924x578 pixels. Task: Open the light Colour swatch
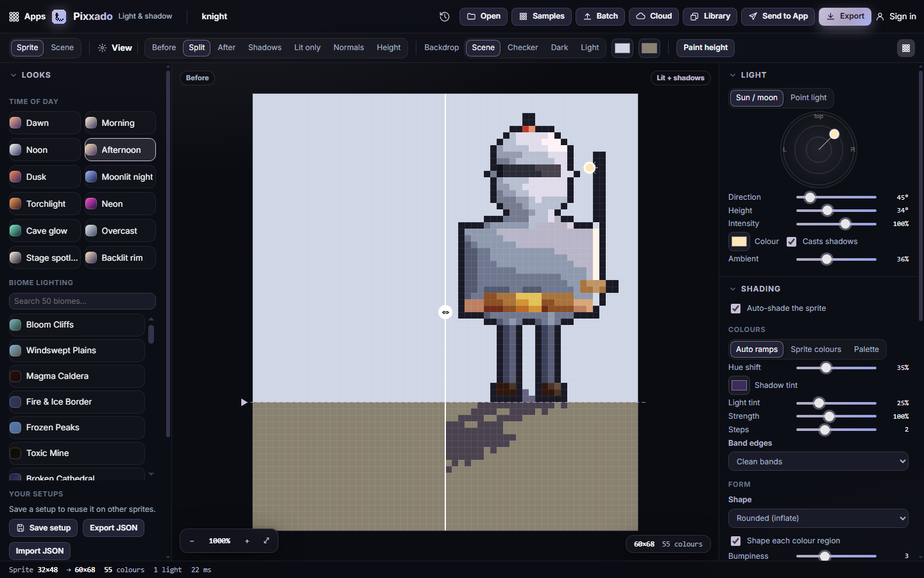[x=739, y=242]
